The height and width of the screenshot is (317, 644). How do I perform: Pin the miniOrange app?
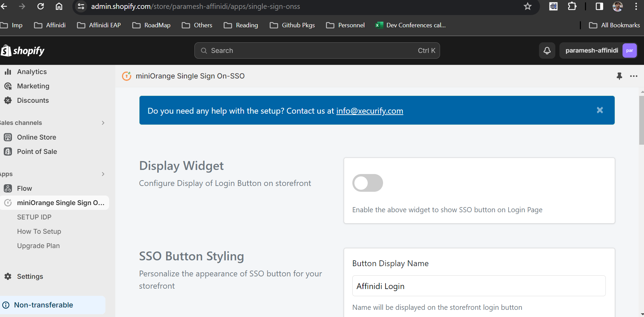click(619, 76)
